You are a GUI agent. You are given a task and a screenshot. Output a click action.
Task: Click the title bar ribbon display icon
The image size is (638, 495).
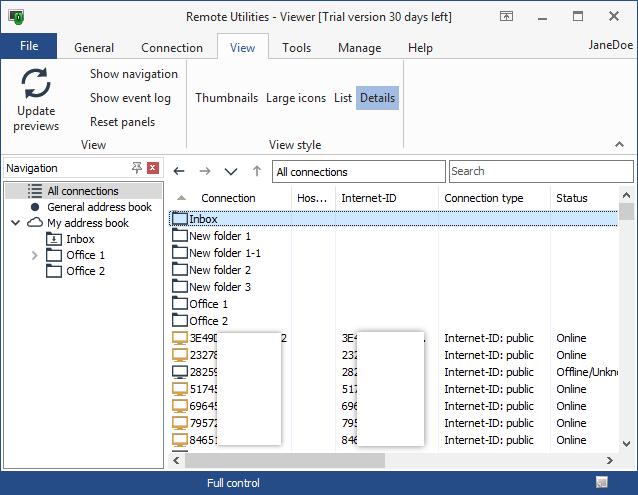(x=506, y=16)
